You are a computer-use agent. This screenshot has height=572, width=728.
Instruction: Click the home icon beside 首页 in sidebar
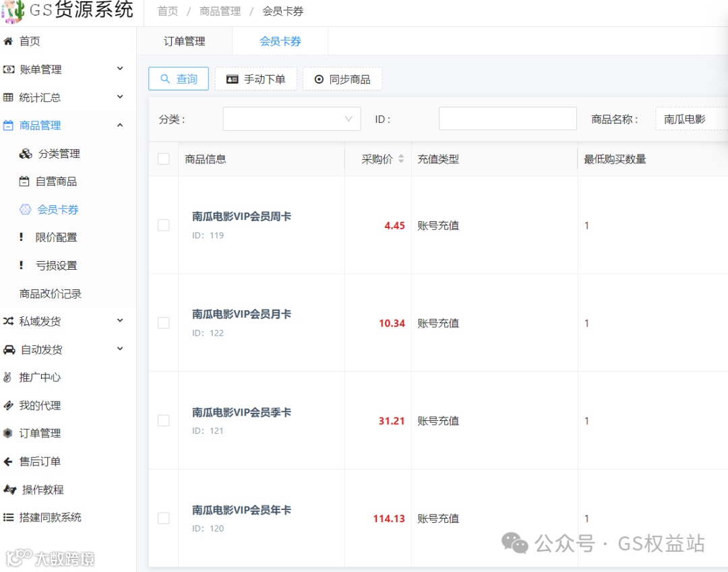pyautogui.click(x=8, y=41)
